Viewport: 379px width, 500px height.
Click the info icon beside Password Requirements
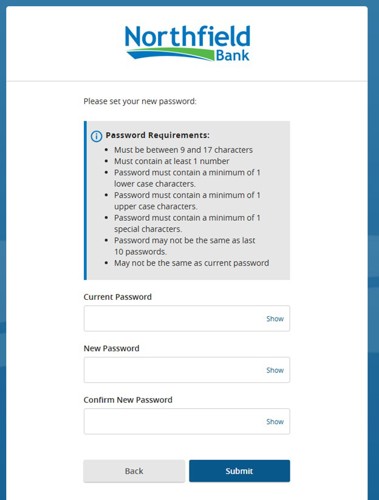click(x=96, y=136)
